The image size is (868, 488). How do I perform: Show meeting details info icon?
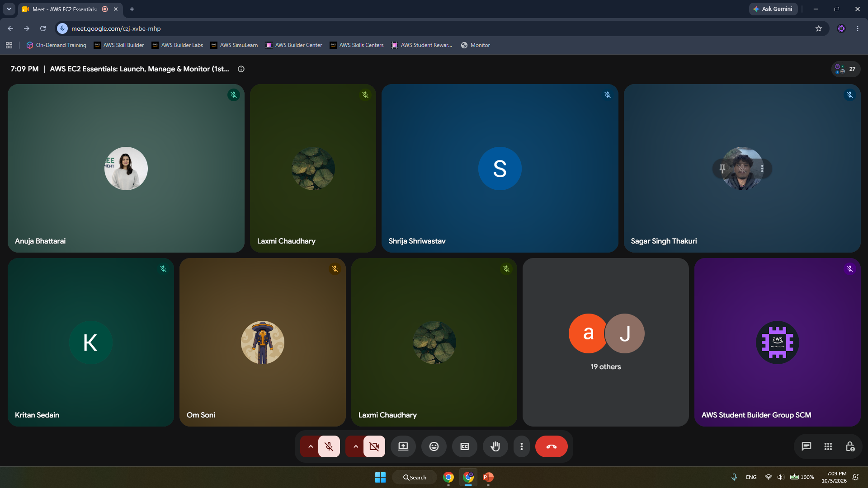click(241, 69)
